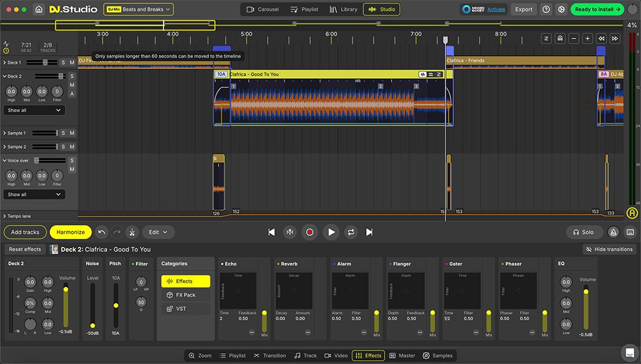Open Voice over Show all dropdown
Image resolution: width=641 pixels, height=364 pixels.
coord(34,194)
